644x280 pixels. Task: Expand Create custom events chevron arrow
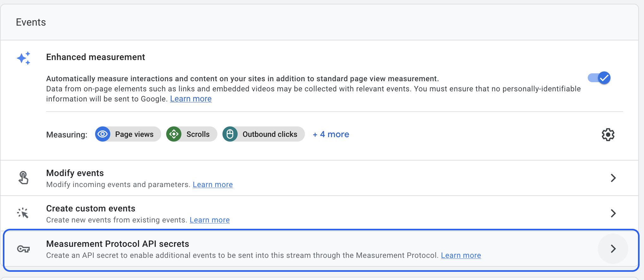613,213
